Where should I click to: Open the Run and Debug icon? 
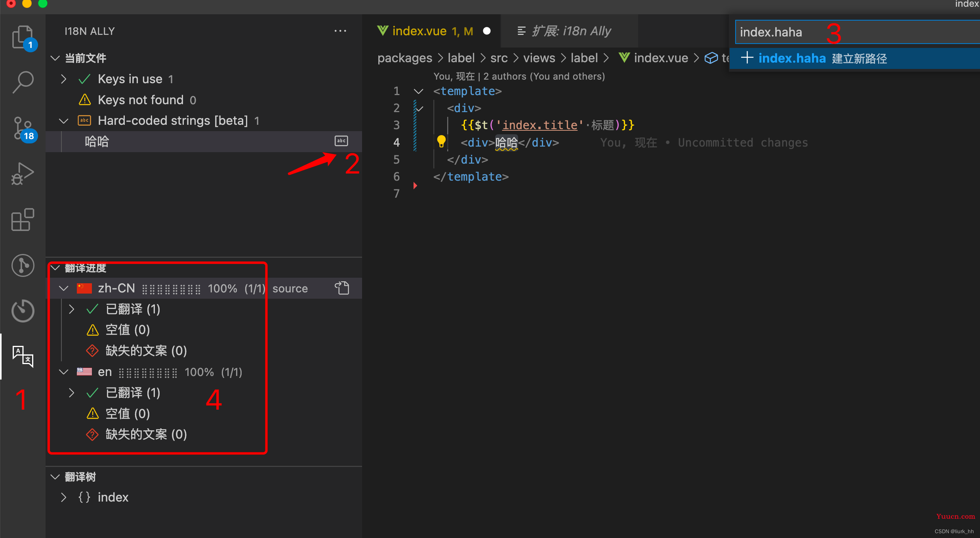tap(23, 174)
